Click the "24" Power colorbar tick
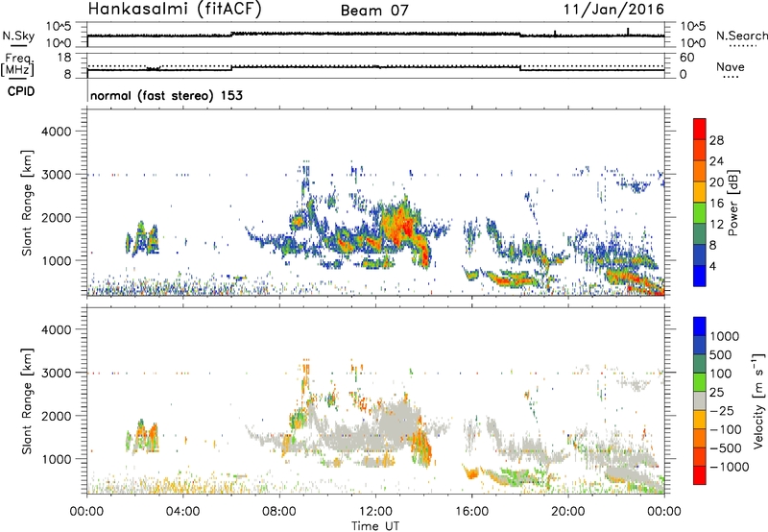 (x=716, y=161)
